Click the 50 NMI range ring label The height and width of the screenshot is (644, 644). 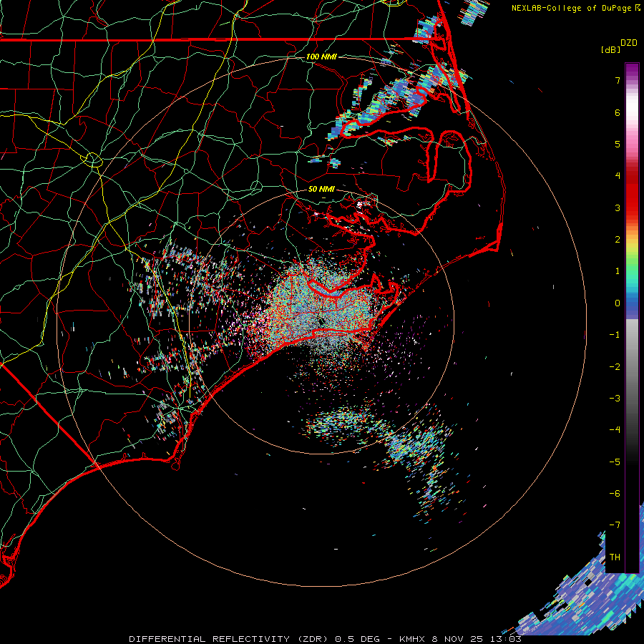(x=321, y=189)
